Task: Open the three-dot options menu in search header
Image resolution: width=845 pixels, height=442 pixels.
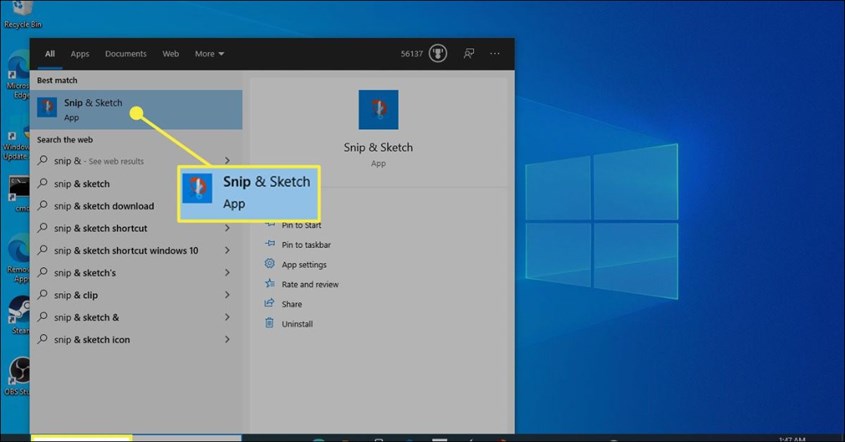Action: pos(495,53)
